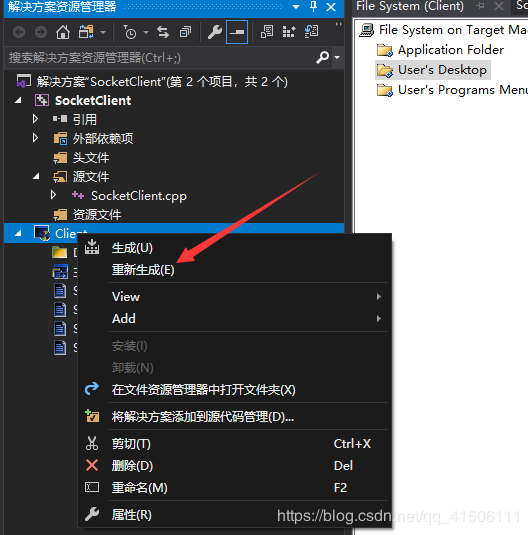The image size is (528, 535).
Task: Select the 源文件 folder
Action: (x=91, y=177)
